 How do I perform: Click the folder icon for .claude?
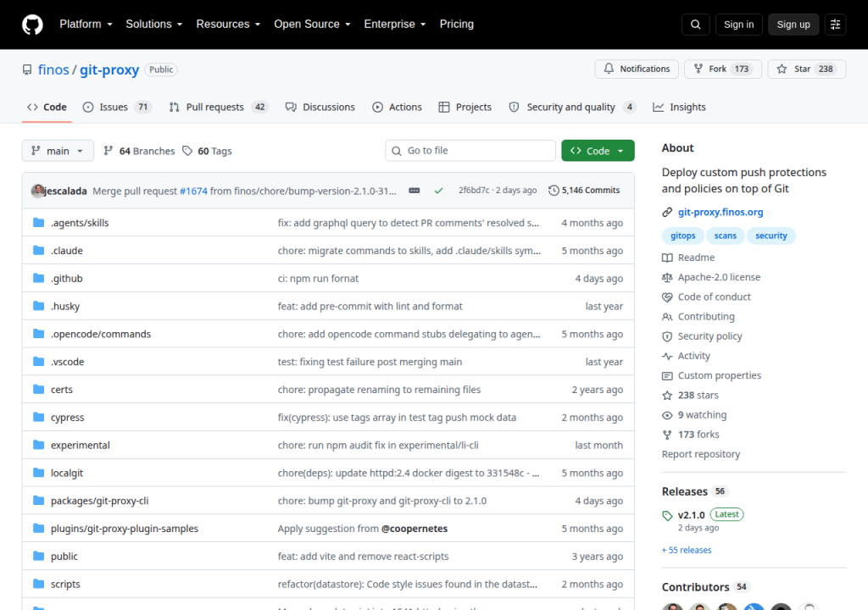(x=38, y=250)
